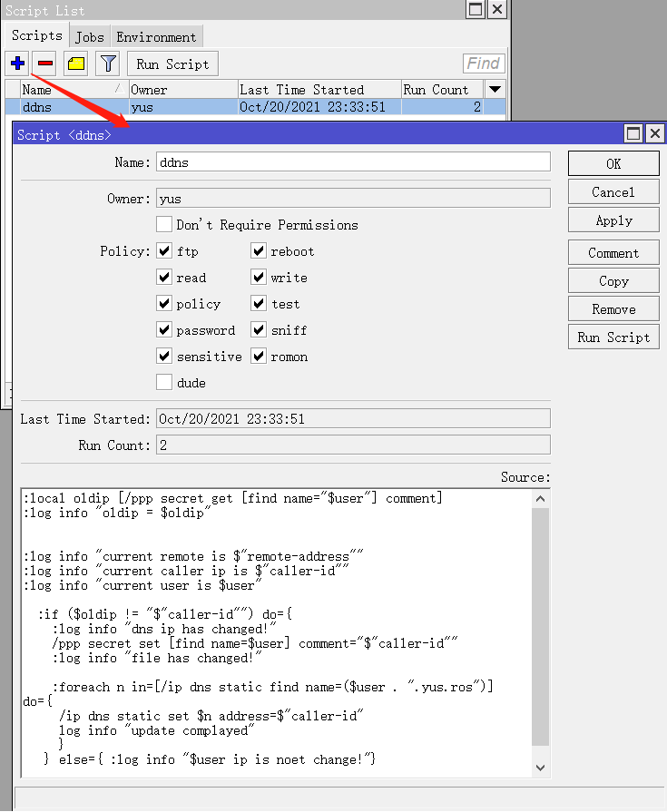Image resolution: width=667 pixels, height=812 pixels.
Task: Maximize the Script <ddns> dialog window
Action: tap(633, 134)
